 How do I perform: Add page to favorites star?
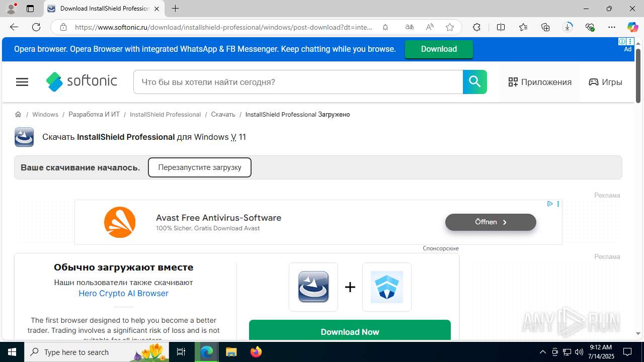(x=450, y=27)
